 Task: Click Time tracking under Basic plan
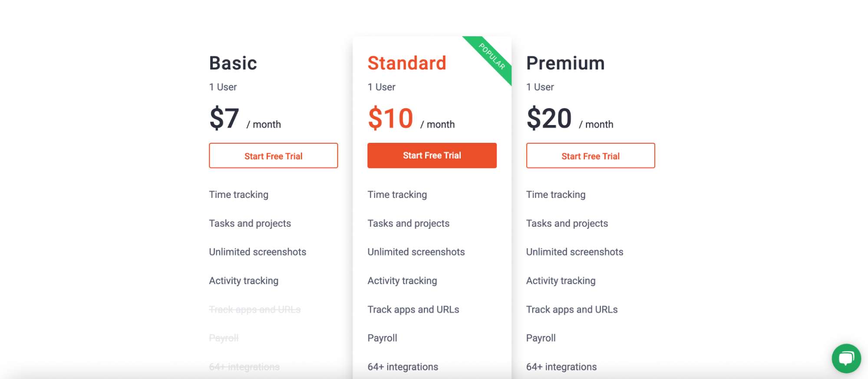tap(238, 194)
